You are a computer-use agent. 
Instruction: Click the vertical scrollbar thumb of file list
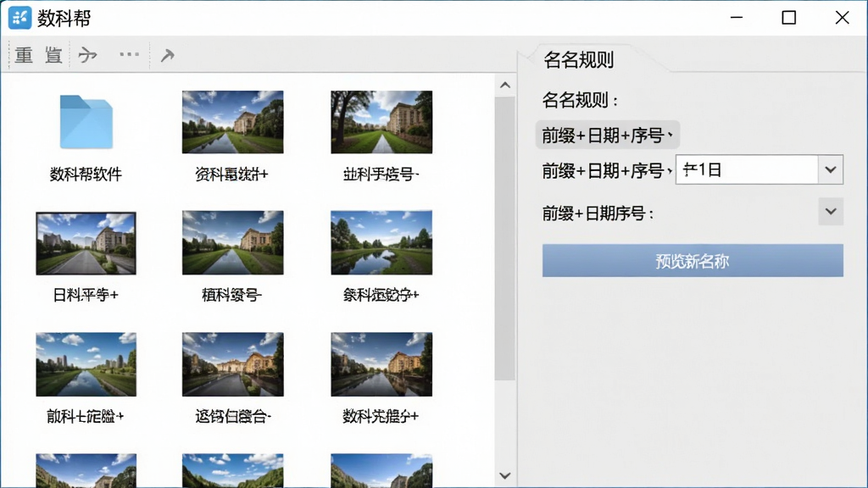[x=505, y=238]
